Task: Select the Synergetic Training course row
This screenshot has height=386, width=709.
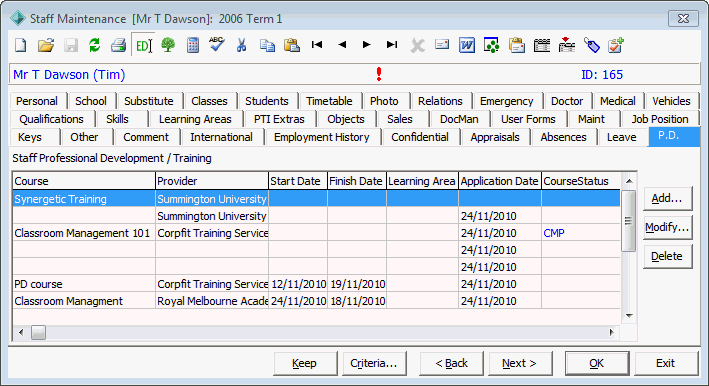Action: (x=316, y=199)
